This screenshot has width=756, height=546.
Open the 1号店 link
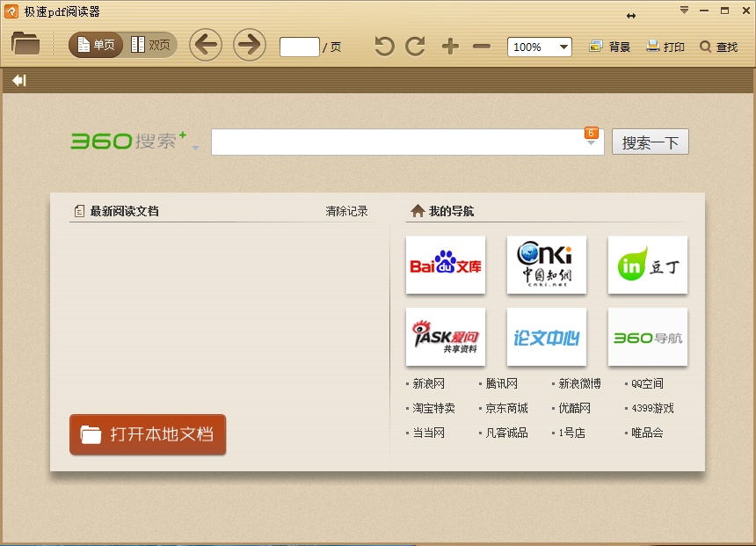click(x=571, y=433)
